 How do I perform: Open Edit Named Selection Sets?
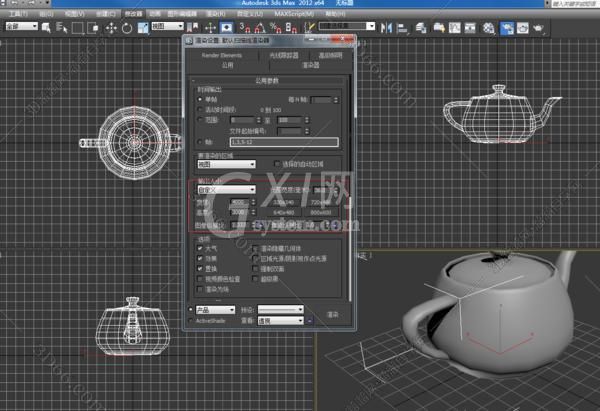click(x=309, y=28)
